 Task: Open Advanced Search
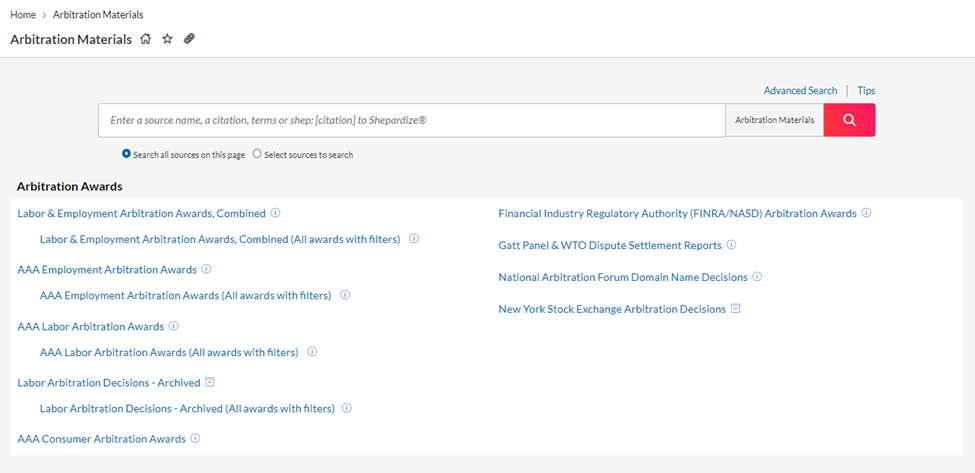(x=800, y=91)
